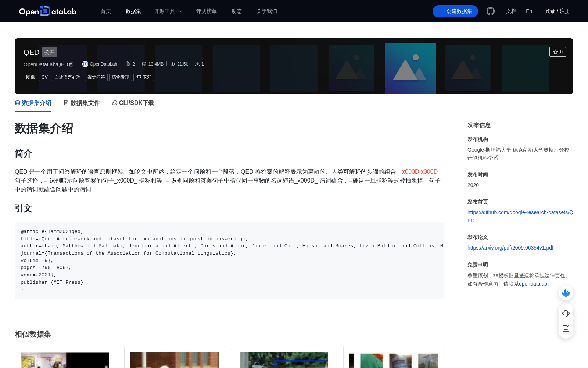This screenshot has width=588, height=368.
Task: Click the CV tag
Action: pos(44,77)
